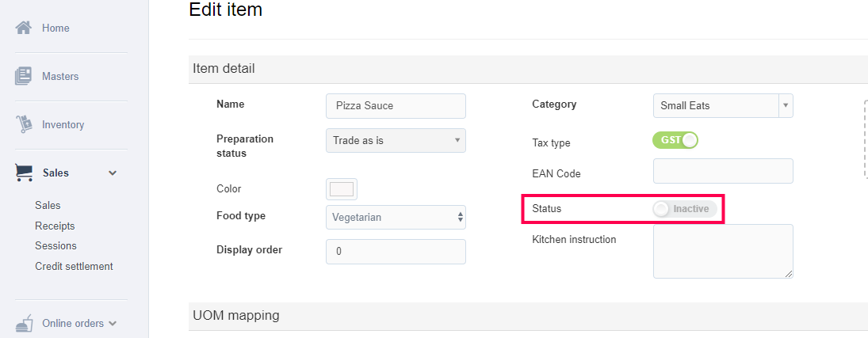Open the Receipts submenu item
Viewport: 868px width, 338px height.
pos(55,226)
